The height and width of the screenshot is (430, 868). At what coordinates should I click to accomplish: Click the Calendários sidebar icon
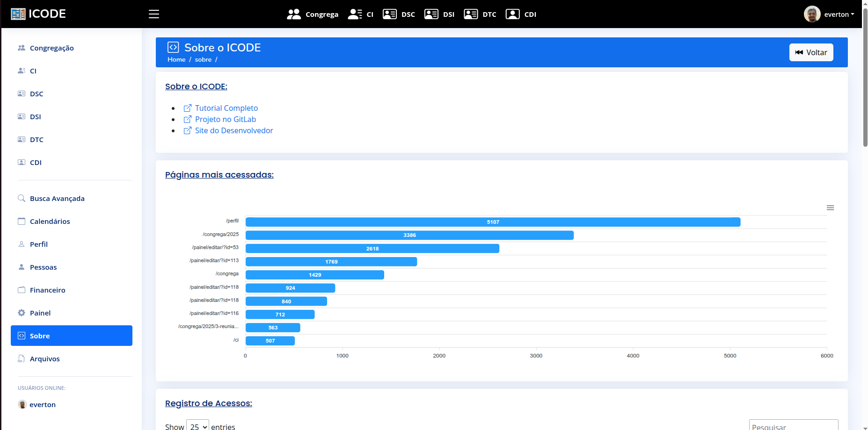tap(22, 221)
